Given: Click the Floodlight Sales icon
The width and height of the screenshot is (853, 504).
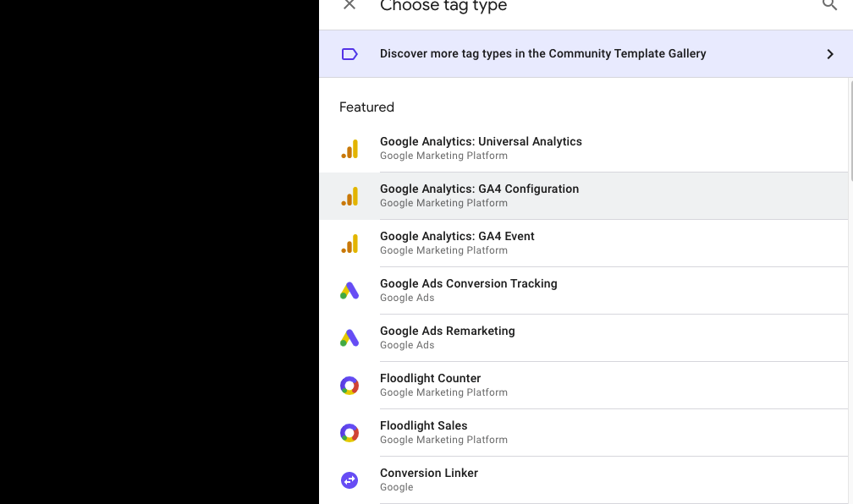Looking at the screenshot, I should point(349,432).
